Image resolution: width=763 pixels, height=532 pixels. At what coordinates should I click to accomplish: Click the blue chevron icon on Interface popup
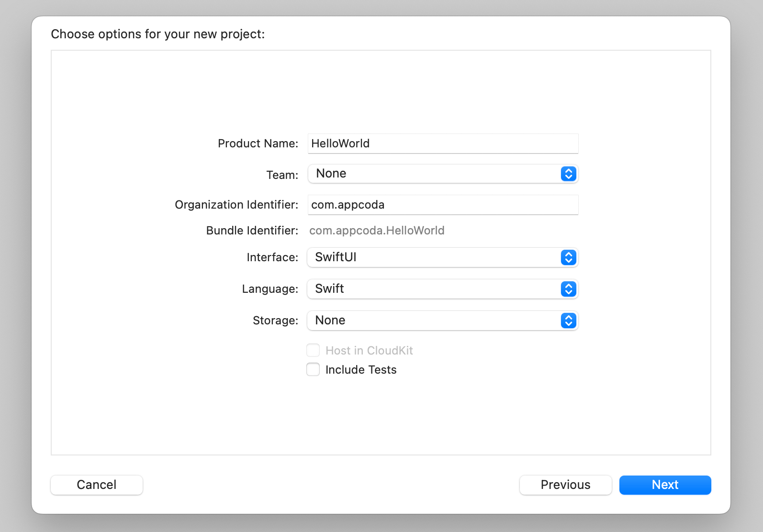tap(568, 257)
